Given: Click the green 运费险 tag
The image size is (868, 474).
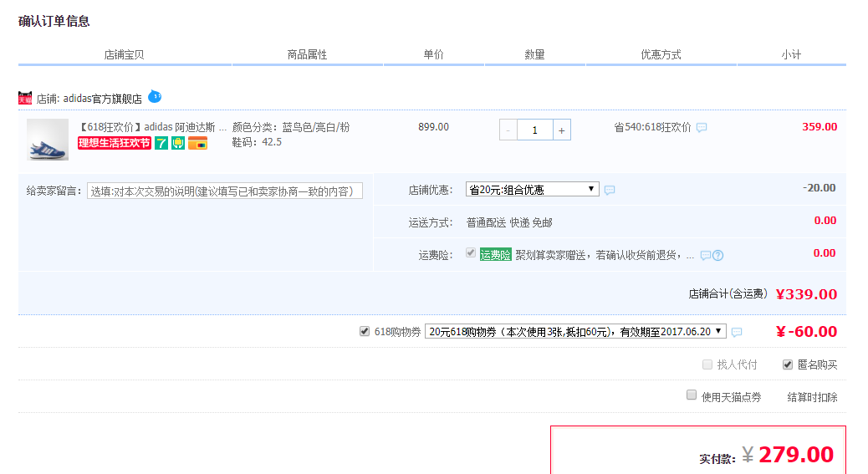Looking at the screenshot, I should point(495,255).
